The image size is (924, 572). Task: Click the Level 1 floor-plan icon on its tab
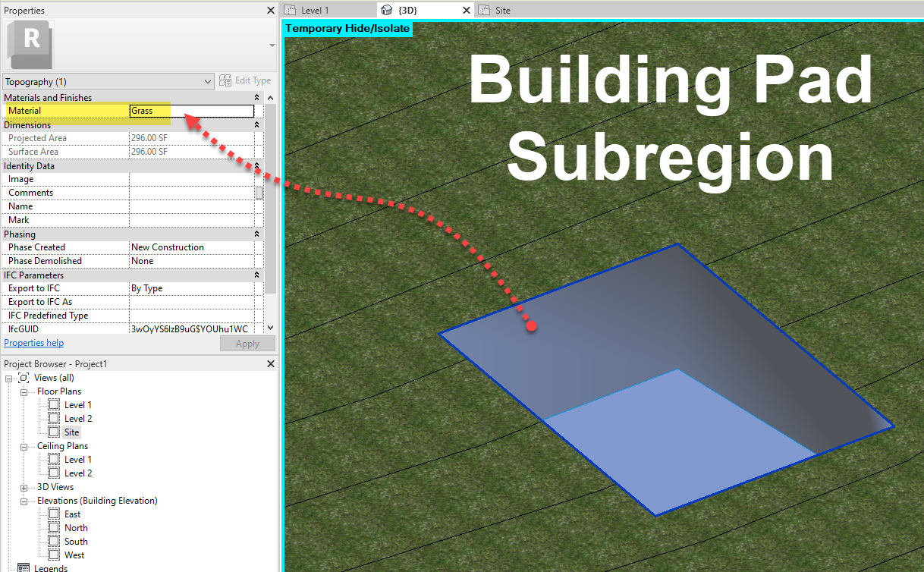[291, 10]
